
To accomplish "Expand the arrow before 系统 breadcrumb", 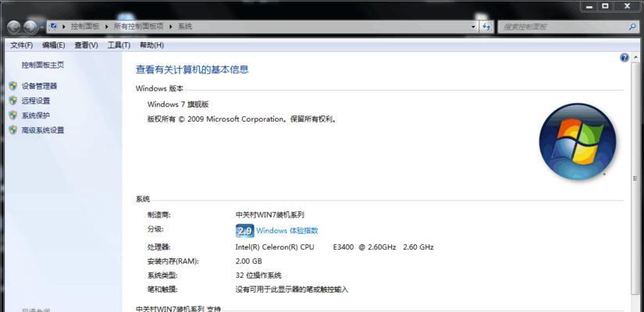I will 171,27.
